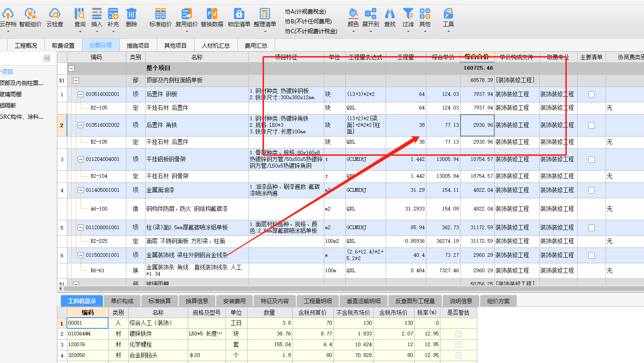The image size is (644, 363).
Task: Select 铝隔断 in left tree
Action: [7, 106]
